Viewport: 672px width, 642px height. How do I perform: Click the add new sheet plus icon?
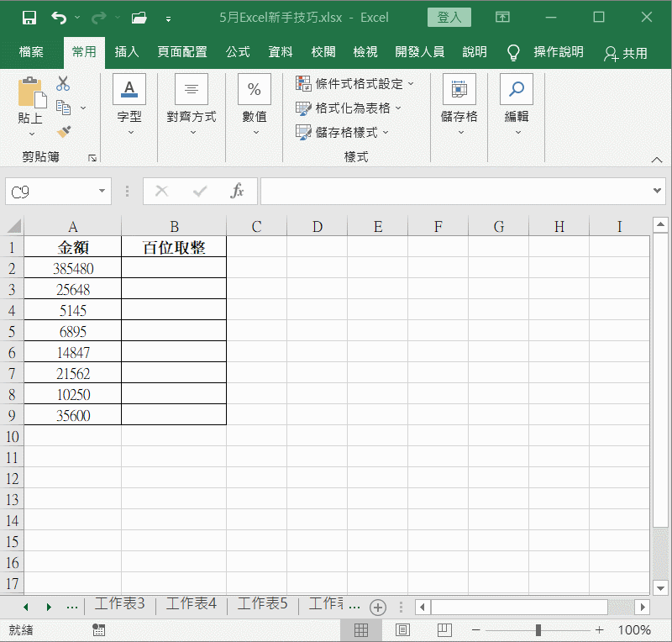(378, 607)
